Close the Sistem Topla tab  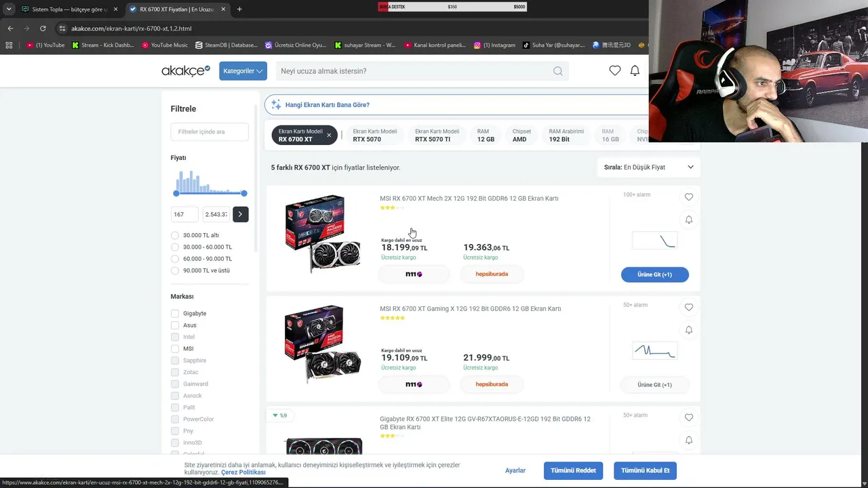116,9
